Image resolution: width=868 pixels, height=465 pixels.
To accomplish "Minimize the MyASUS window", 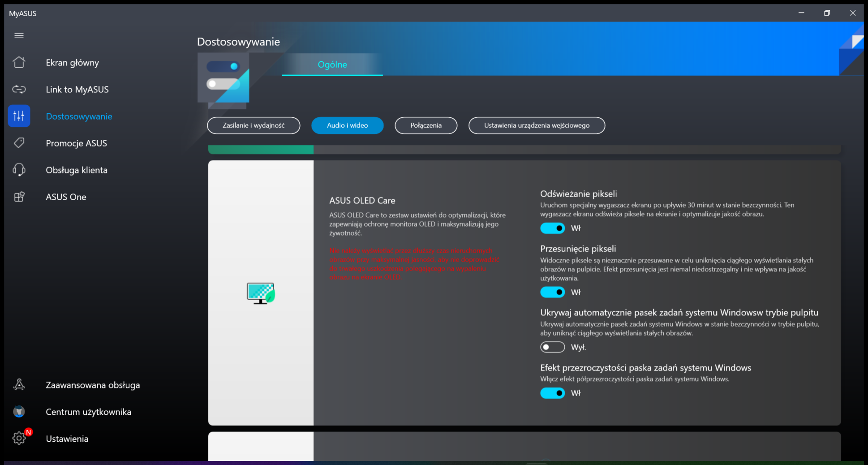I will coord(801,13).
